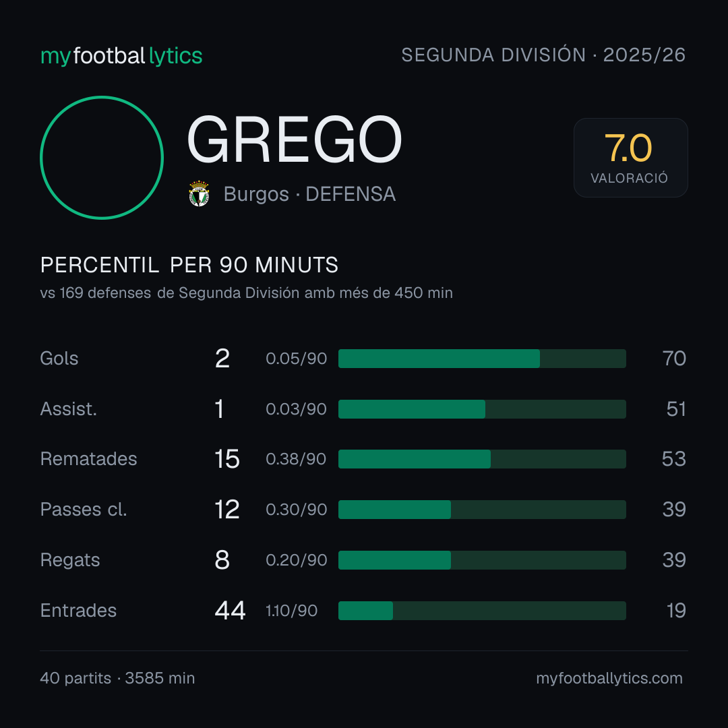Image resolution: width=728 pixels, height=728 pixels.
Task: Click the myfootballytics logo
Action: (x=121, y=56)
